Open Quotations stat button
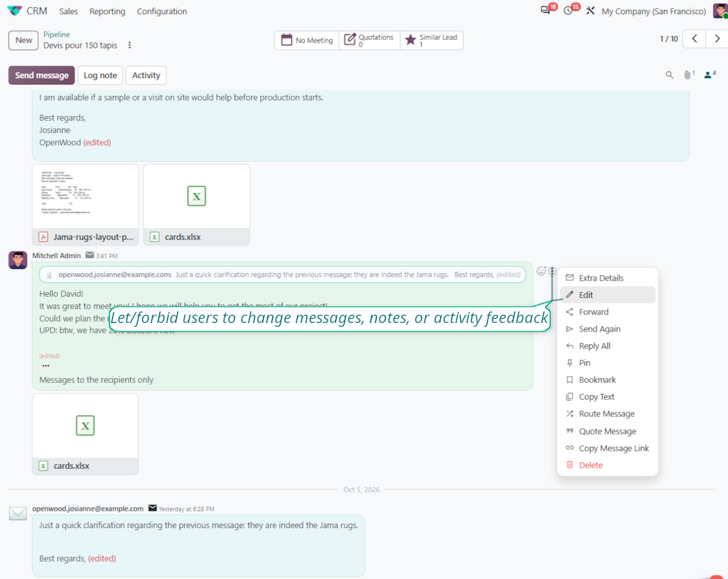This screenshot has height=579, width=728. tap(370, 41)
